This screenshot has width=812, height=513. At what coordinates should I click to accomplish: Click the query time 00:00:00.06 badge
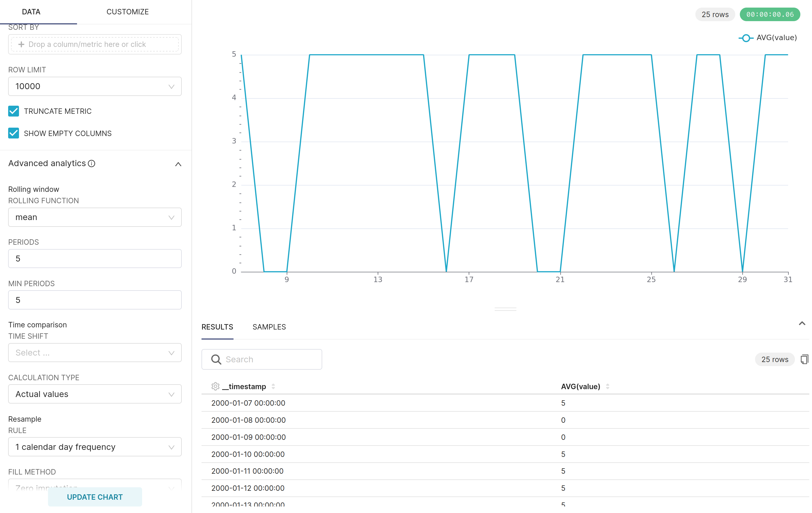tap(770, 14)
